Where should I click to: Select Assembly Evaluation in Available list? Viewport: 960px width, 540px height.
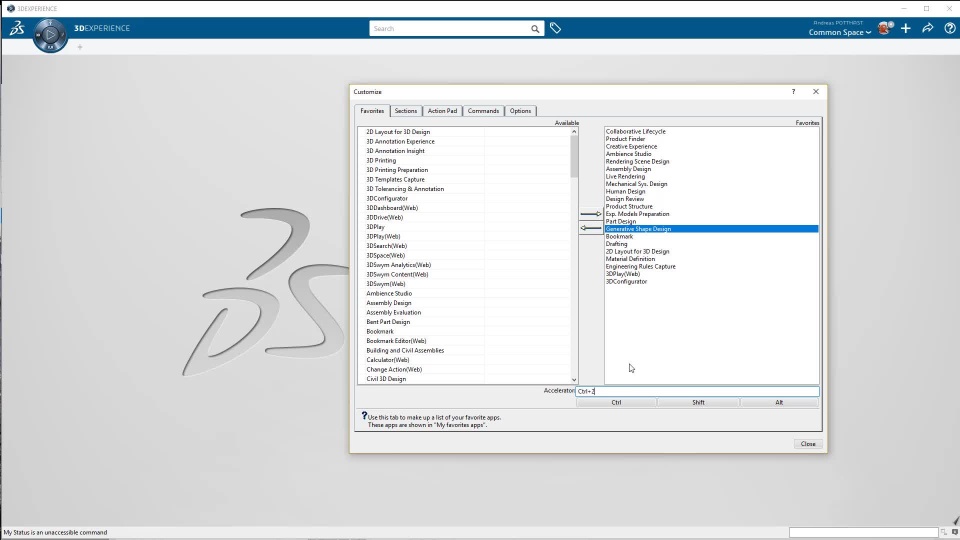[x=393, y=312]
